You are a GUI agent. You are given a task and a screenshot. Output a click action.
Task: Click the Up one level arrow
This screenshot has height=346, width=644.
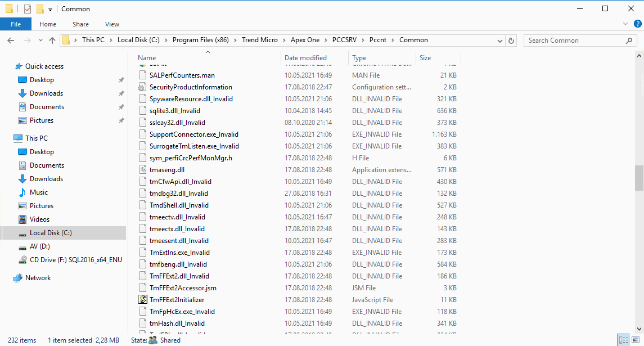[x=52, y=41]
